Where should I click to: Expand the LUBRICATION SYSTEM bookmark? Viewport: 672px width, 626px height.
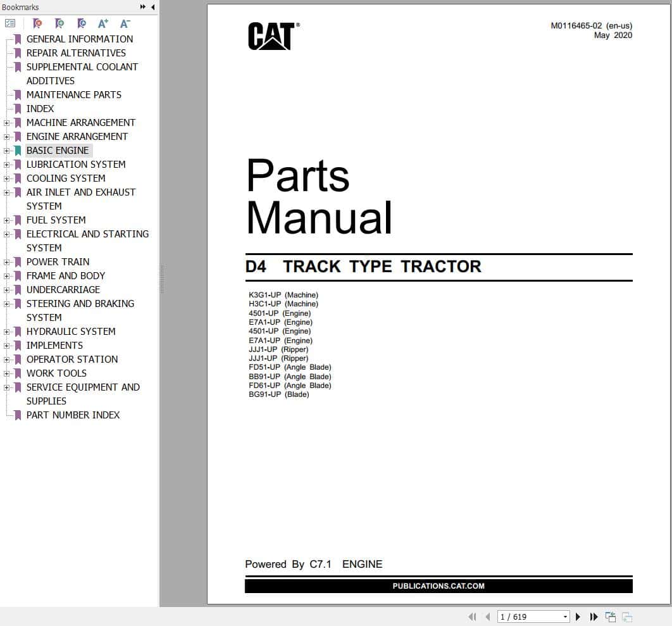[x=6, y=165]
